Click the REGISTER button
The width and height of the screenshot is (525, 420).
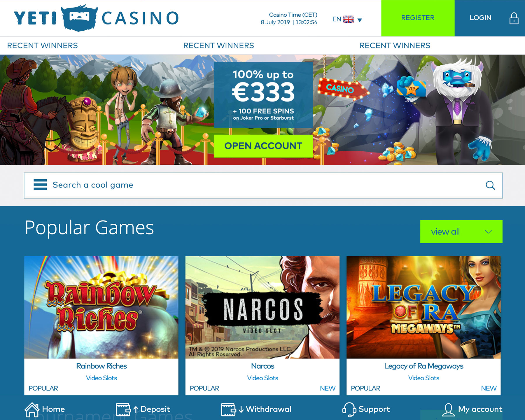coord(418,18)
